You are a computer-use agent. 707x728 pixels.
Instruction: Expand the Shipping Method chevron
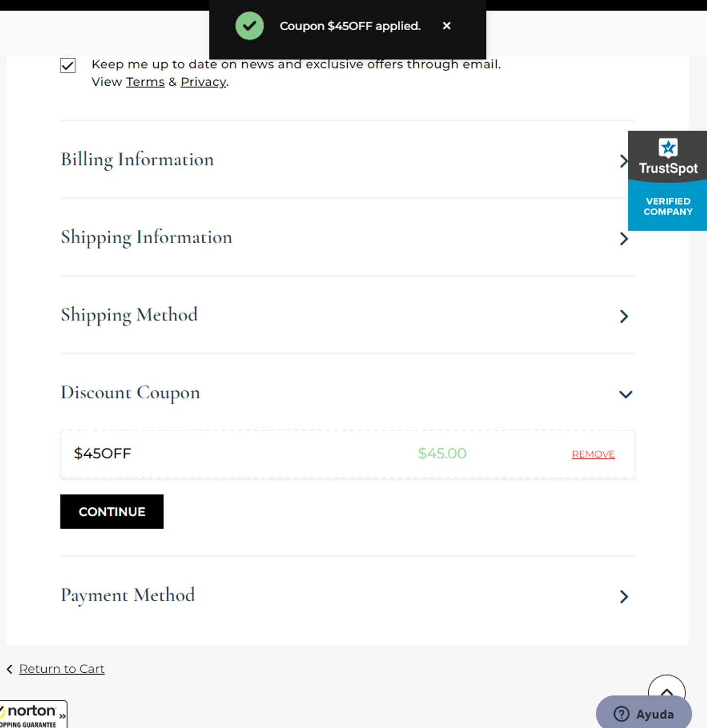point(624,316)
